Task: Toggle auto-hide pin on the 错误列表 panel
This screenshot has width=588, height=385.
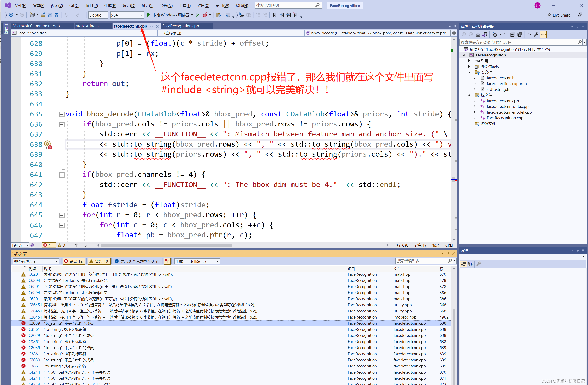Action: pyautogui.click(x=447, y=253)
